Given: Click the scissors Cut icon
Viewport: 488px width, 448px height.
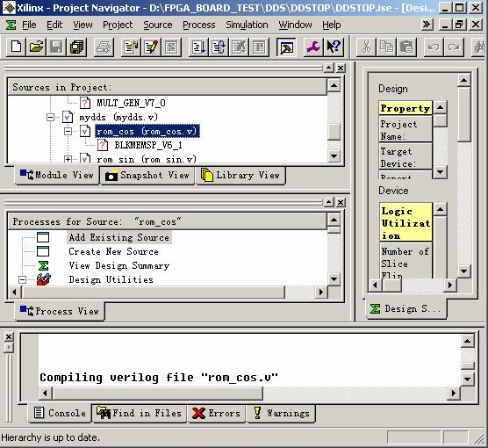Looking at the screenshot, I should [x=366, y=47].
